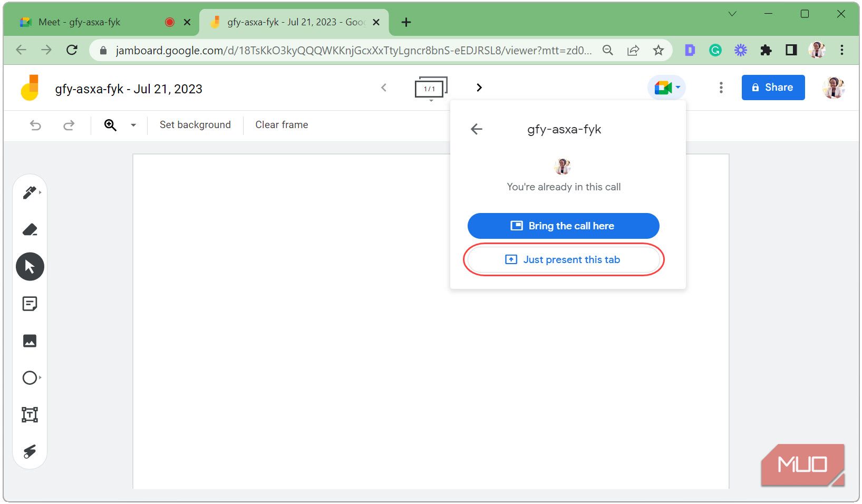Click the Jamboard home logo
The width and height of the screenshot is (862, 504).
pos(30,88)
